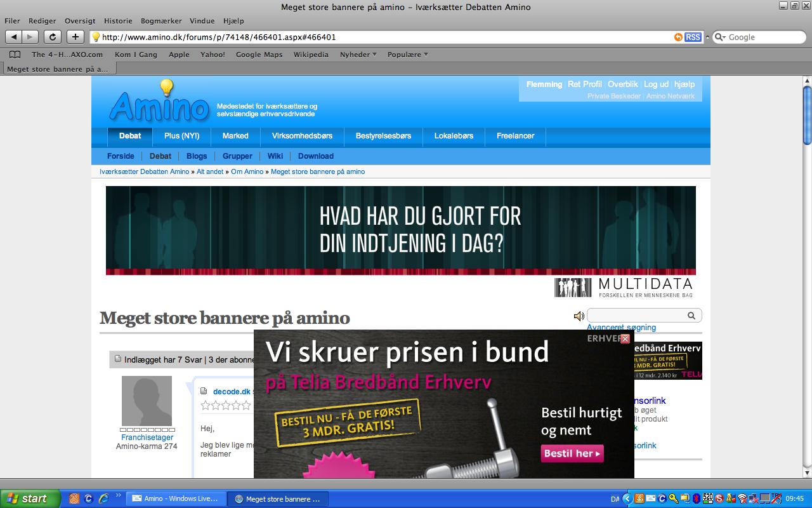This screenshot has height=508, width=812.
Task: Open Google search engine dropdown arrow
Action: tap(721, 37)
